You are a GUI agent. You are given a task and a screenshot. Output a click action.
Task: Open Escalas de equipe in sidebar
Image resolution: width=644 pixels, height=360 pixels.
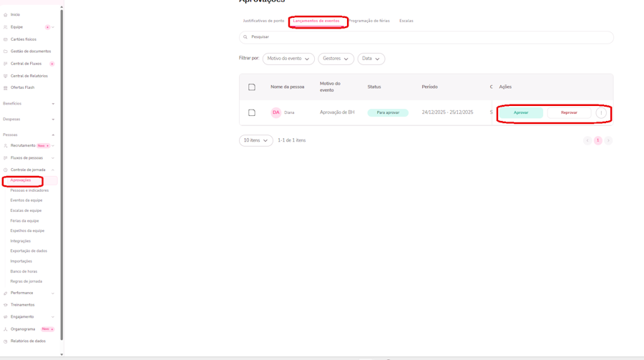click(x=26, y=211)
